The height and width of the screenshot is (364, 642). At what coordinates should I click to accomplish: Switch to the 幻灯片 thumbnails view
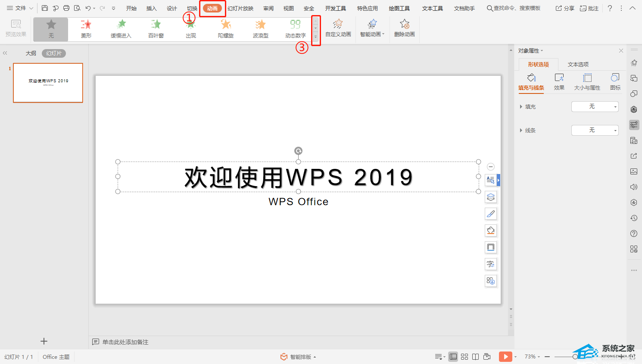[x=54, y=53]
